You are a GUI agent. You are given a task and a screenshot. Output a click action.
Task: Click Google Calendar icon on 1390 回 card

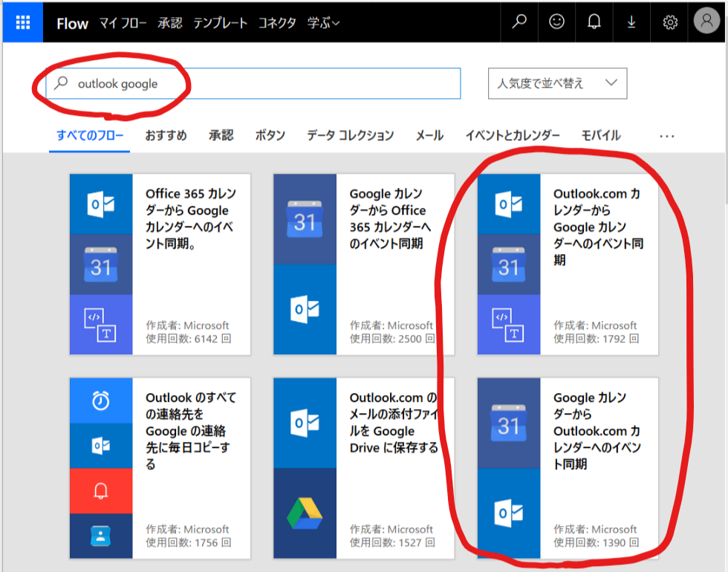pyautogui.click(x=509, y=423)
